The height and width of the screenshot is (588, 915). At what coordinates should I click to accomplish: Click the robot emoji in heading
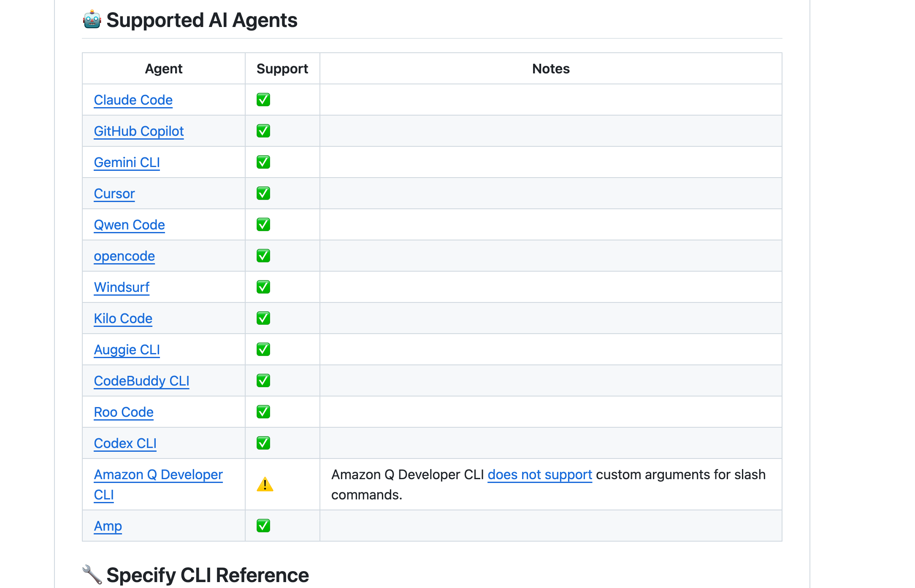click(92, 20)
